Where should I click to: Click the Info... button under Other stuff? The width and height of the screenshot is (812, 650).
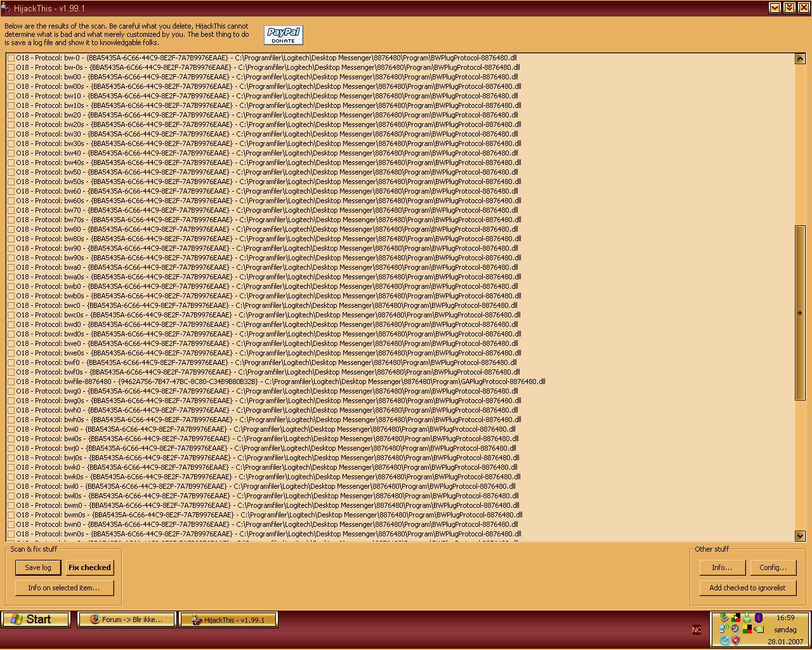point(722,567)
